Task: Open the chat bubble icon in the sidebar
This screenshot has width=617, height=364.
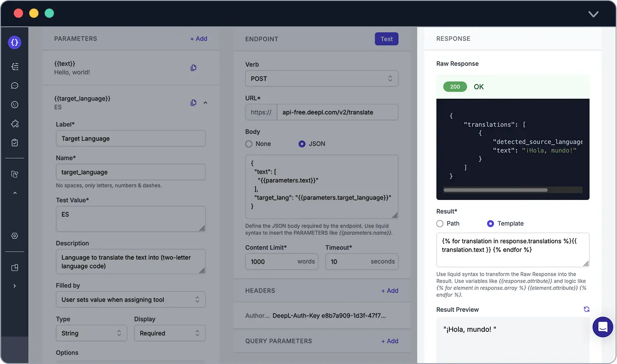Action: pos(15,86)
